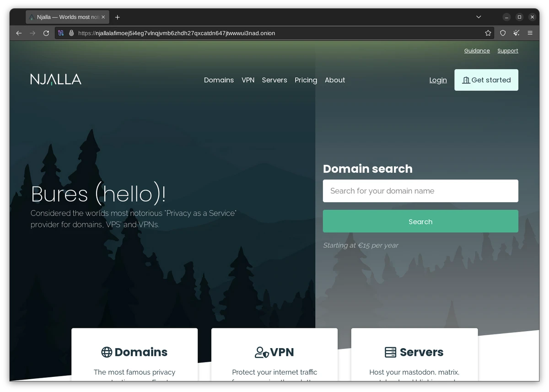The height and width of the screenshot is (392, 549).
Task: Click the Tor circuit icon in address bar
Action: tap(61, 33)
